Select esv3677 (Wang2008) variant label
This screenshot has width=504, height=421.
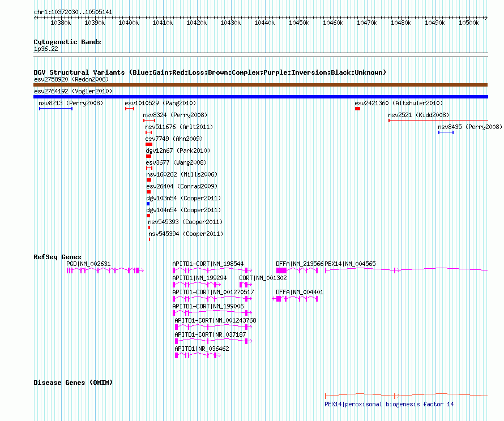coord(176,162)
